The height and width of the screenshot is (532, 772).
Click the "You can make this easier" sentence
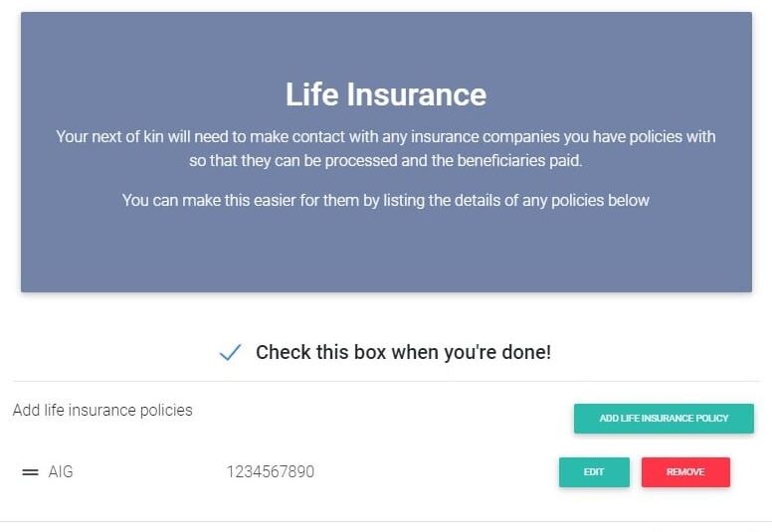pos(386,200)
